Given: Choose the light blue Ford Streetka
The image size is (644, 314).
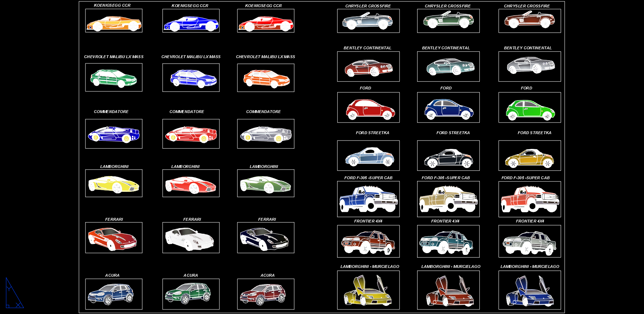Looking at the screenshot, I should tap(370, 157).
